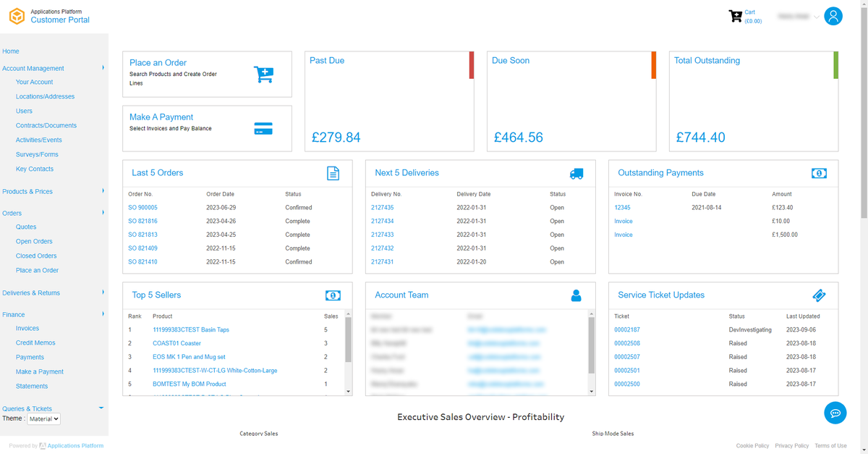Viewport: 868px width, 454px height.
Task: Open service ticket 00002501
Action: click(x=627, y=371)
